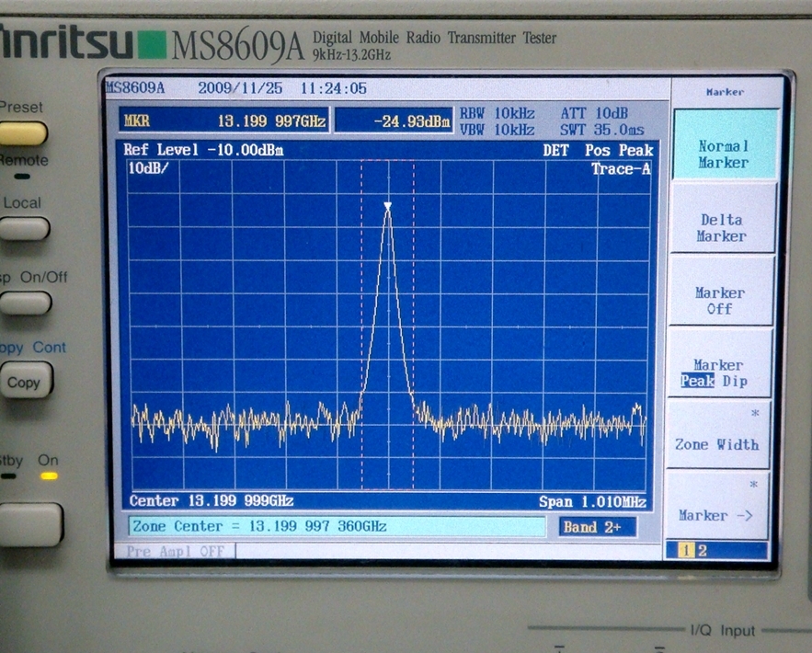Click the Center 13.199 999GHz readout
The height and width of the screenshot is (653, 812).
pyautogui.click(x=212, y=500)
